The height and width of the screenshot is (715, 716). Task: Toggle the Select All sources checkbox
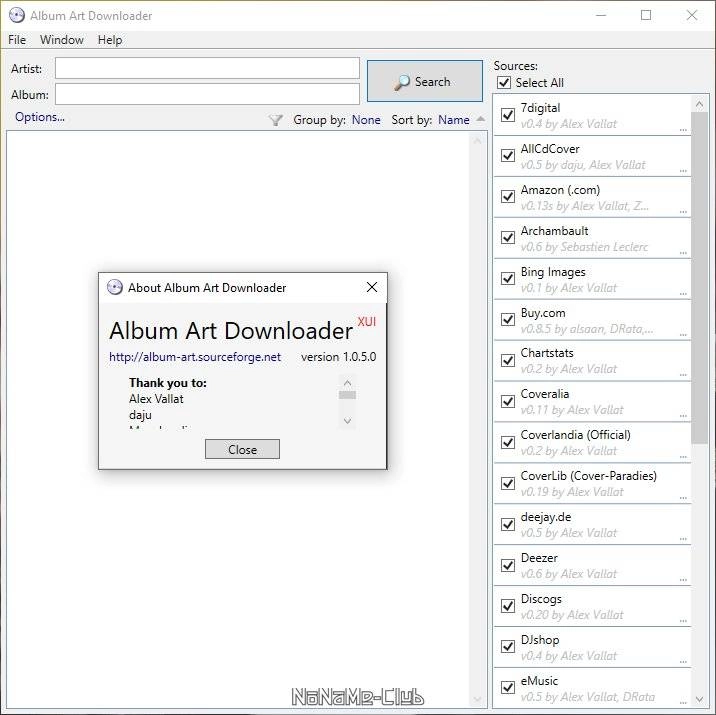504,83
